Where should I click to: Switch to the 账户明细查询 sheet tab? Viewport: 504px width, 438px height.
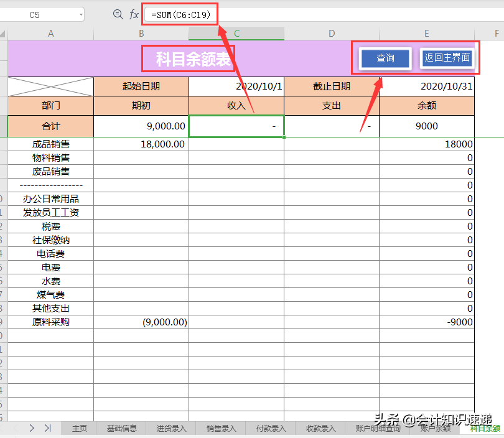click(x=378, y=429)
